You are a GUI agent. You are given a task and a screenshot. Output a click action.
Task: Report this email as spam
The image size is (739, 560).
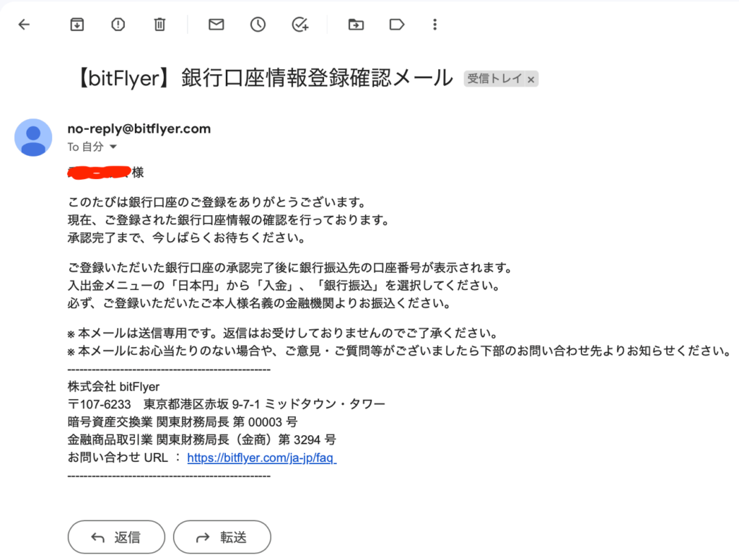tap(118, 25)
